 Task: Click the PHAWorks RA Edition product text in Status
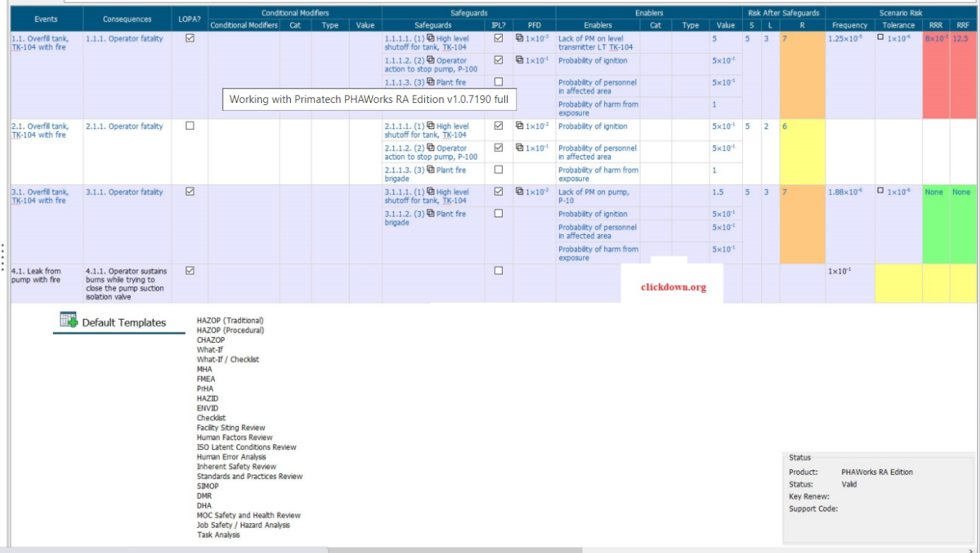tap(877, 472)
